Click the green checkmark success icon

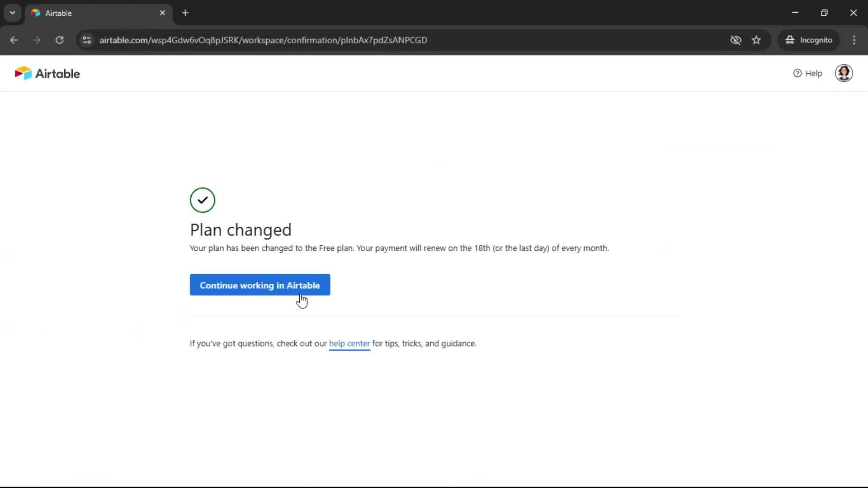click(x=203, y=200)
